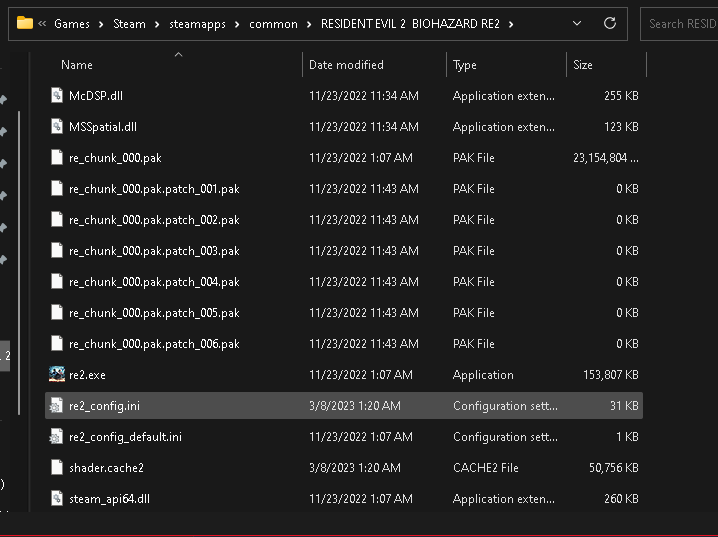Viewport: 718px width, 537px height.
Task: Click the McDSP.dll file icon
Action: [57, 96]
